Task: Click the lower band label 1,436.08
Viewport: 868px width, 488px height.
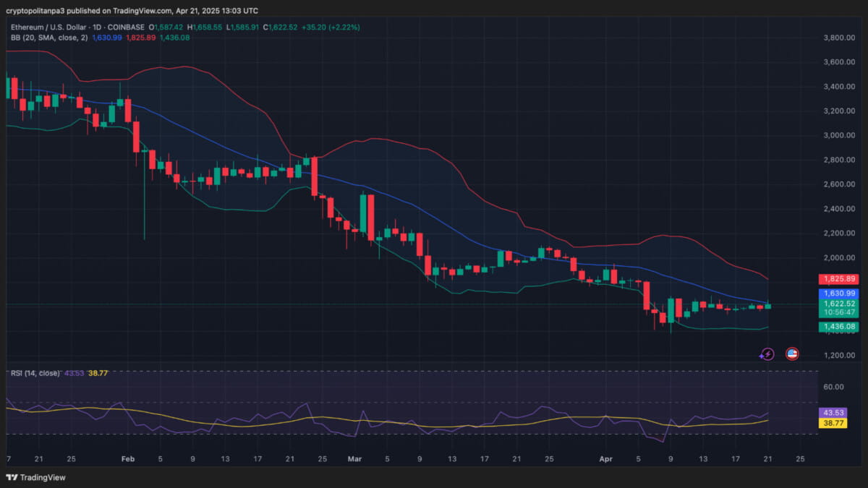Action: coord(840,327)
